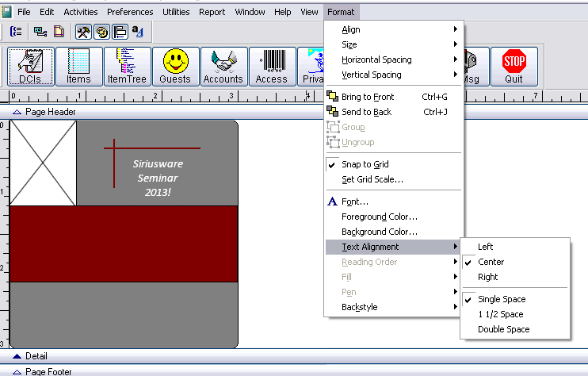
Task: Open Background Color... picker
Action: coord(392,232)
